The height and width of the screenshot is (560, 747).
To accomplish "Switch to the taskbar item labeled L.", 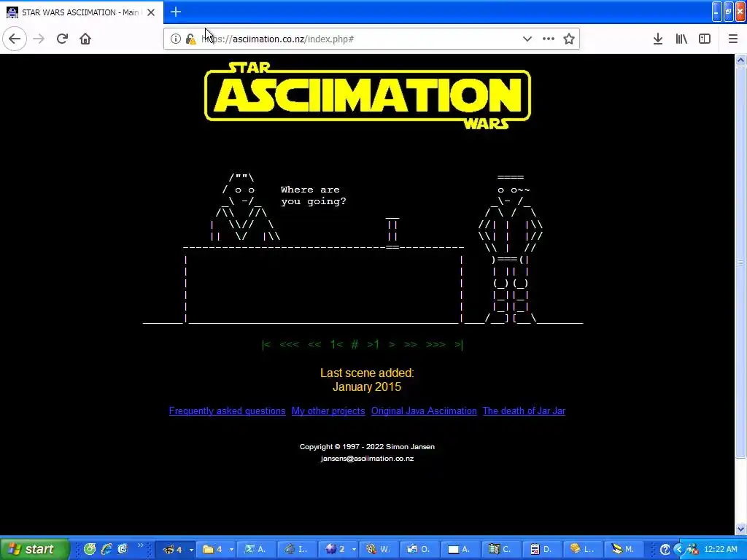I will 581,550.
